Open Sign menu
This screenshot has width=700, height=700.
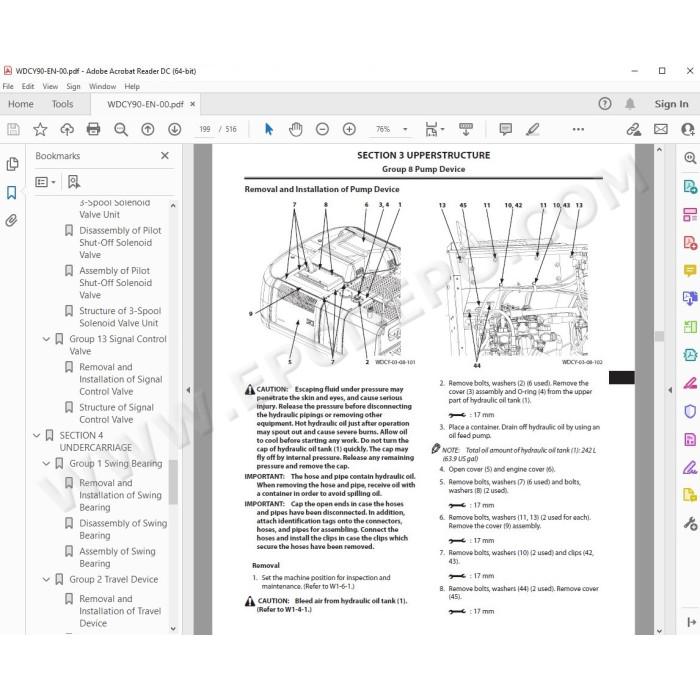coord(73,86)
